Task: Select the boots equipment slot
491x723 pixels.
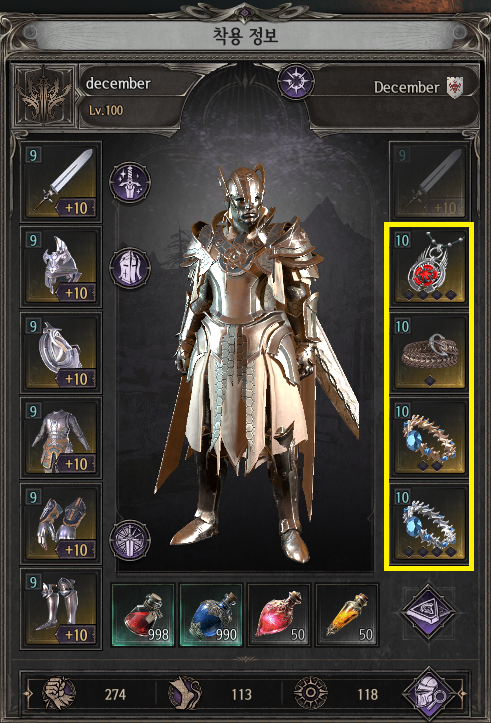Action: pos(60,609)
